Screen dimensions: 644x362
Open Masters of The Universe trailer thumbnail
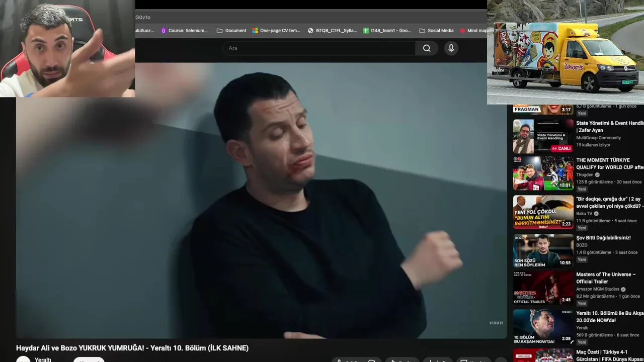543,288
